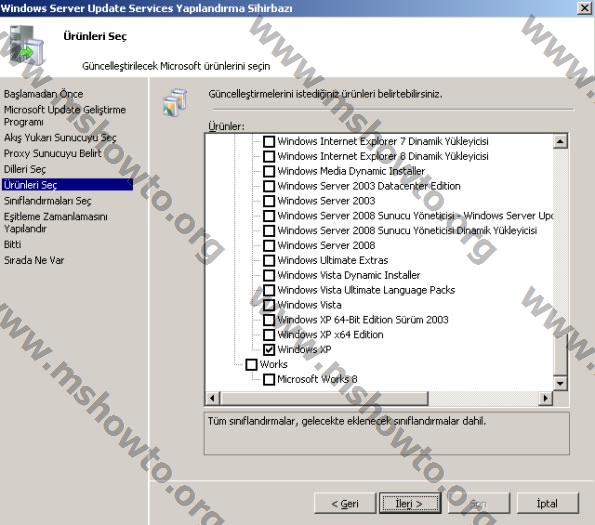Viewport: 595px width, 525px height.
Task: Click the horizontal scroll right arrow
Action: point(546,398)
